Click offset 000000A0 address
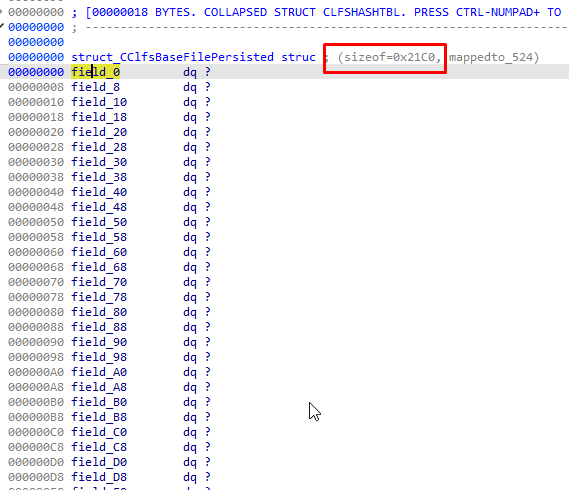The width and height of the screenshot is (569, 490). click(x=36, y=372)
